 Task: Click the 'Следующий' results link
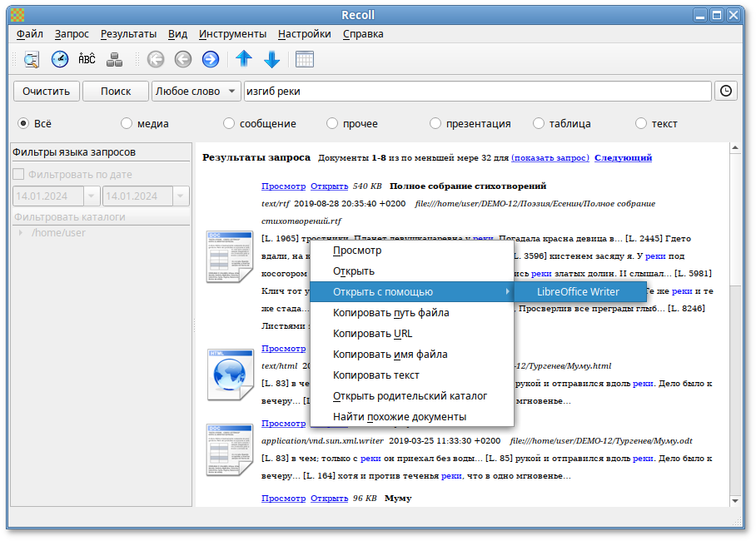623,157
